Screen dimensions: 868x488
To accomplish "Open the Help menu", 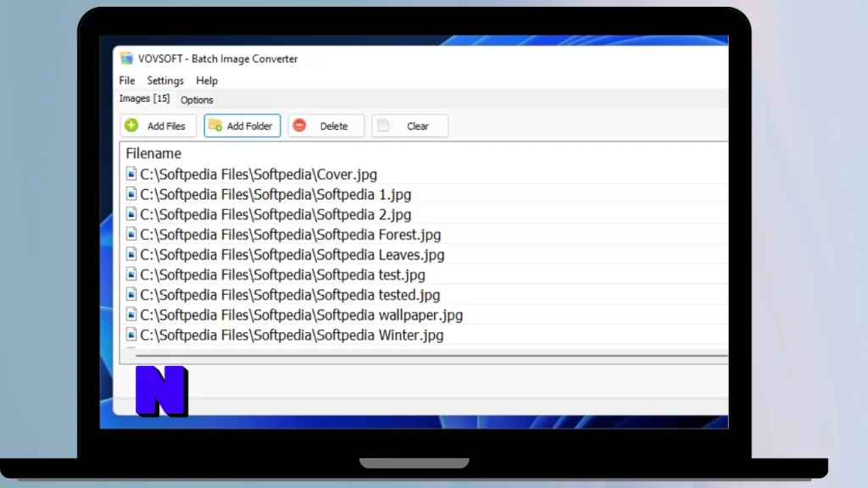I will 207,80.
